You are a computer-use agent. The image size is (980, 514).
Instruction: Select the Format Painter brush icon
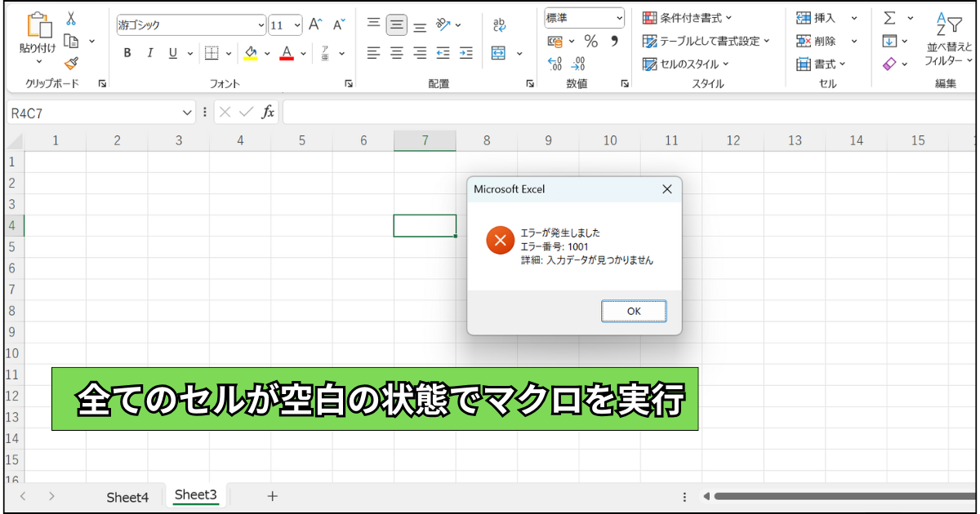point(71,63)
